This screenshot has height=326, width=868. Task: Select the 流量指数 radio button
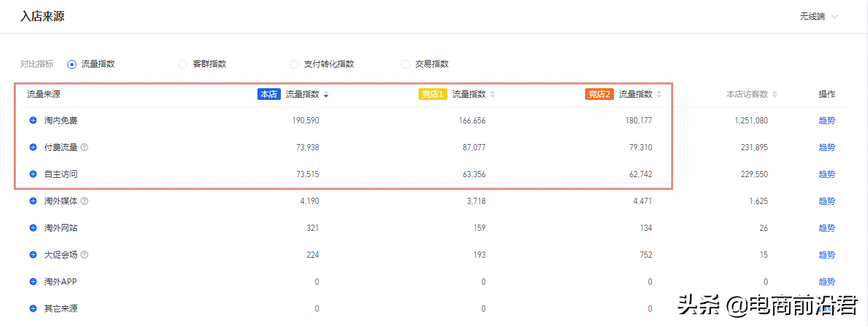point(72,64)
